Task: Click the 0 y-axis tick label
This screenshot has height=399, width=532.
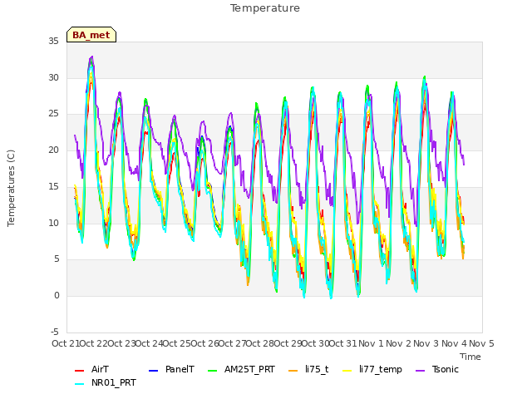Action: pos(57,296)
